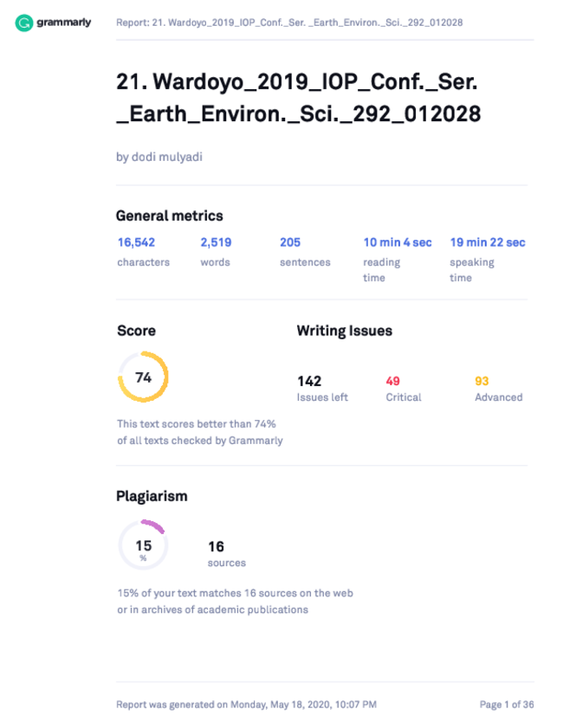This screenshot has width=563, height=728.
Task: Click the 205 sentences metric
Action: point(305,252)
